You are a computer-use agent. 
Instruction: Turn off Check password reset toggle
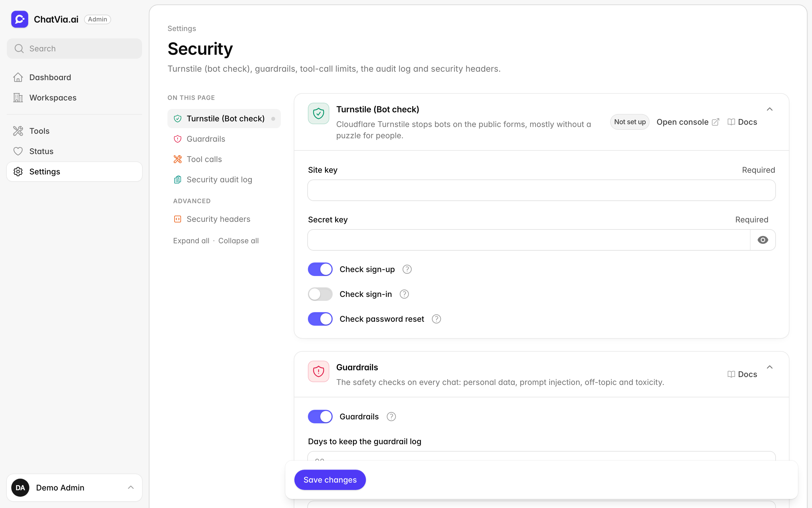(x=320, y=319)
